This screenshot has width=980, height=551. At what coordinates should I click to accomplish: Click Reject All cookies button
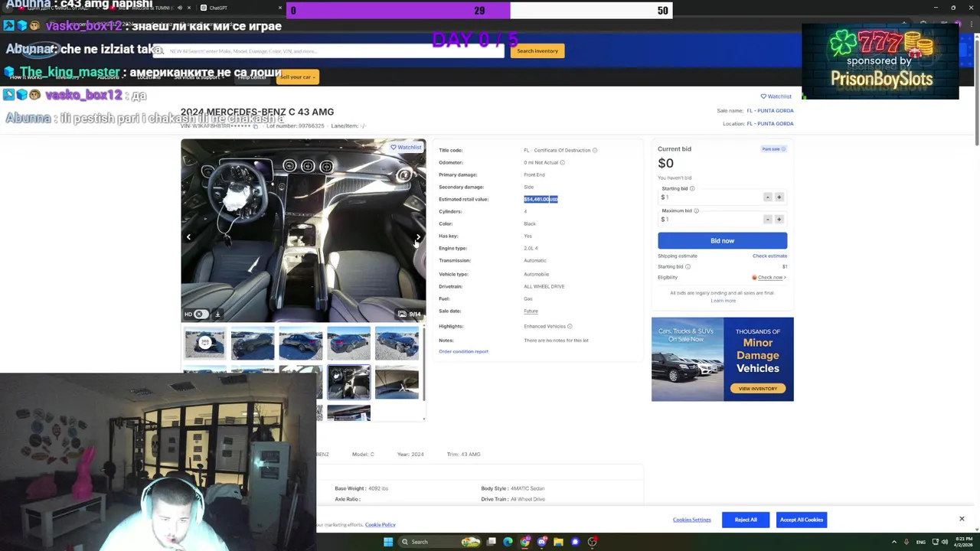[746, 520]
